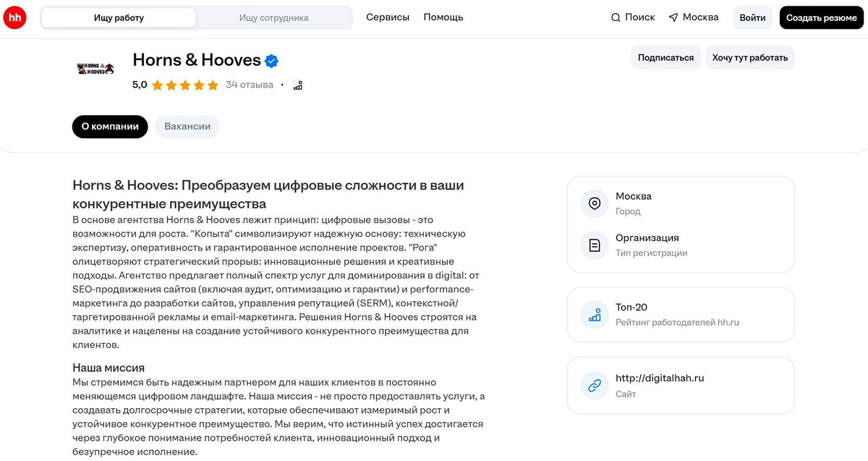The height and width of the screenshot is (461, 868).
Task: Click the search magnifier icon
Action: (616, 17)
